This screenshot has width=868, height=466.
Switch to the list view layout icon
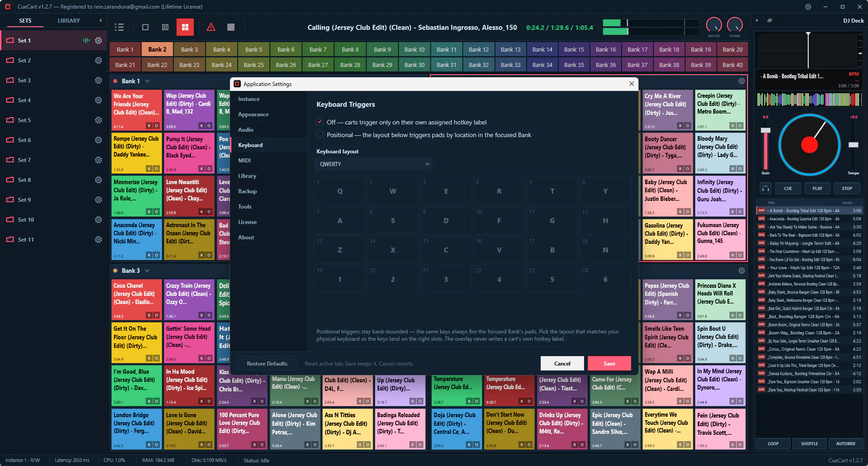(119, 27)
